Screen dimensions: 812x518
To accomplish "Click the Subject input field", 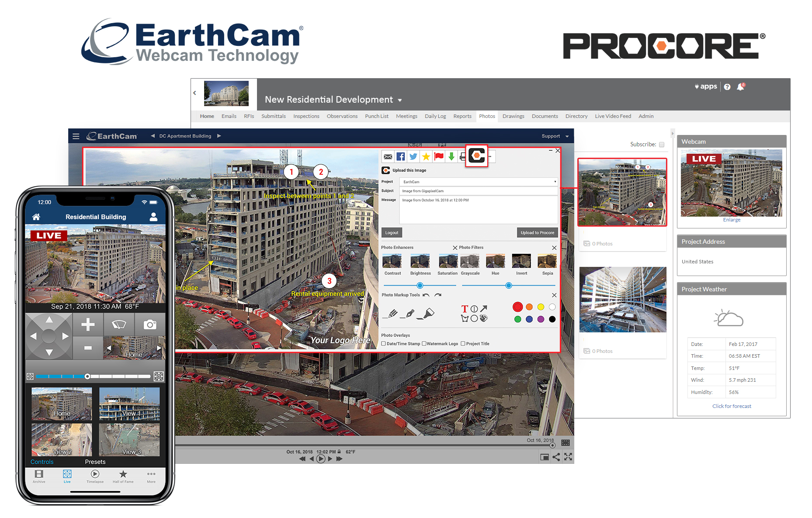I will coord(479,191).
